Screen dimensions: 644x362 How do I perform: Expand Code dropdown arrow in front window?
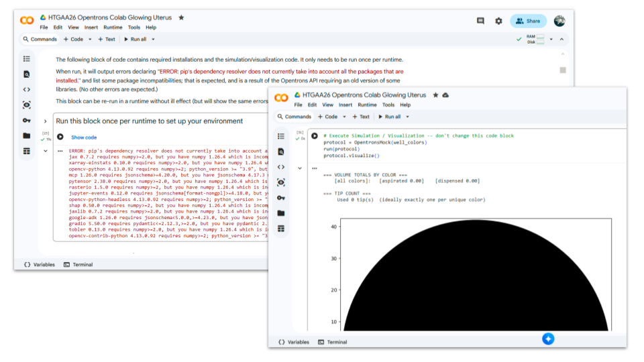(x=344, y=117)
